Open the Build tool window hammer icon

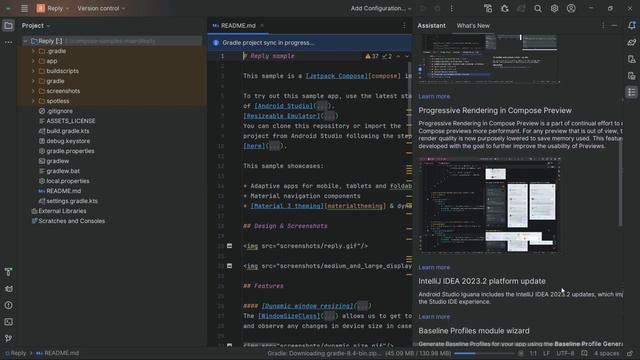(x=8, y=272)
